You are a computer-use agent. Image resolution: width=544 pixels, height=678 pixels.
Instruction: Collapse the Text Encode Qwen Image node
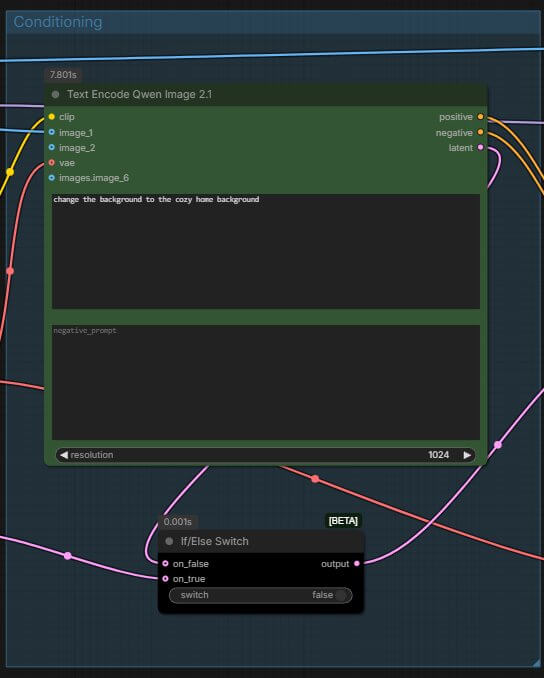pyautogui.click(x=55, y=94)
